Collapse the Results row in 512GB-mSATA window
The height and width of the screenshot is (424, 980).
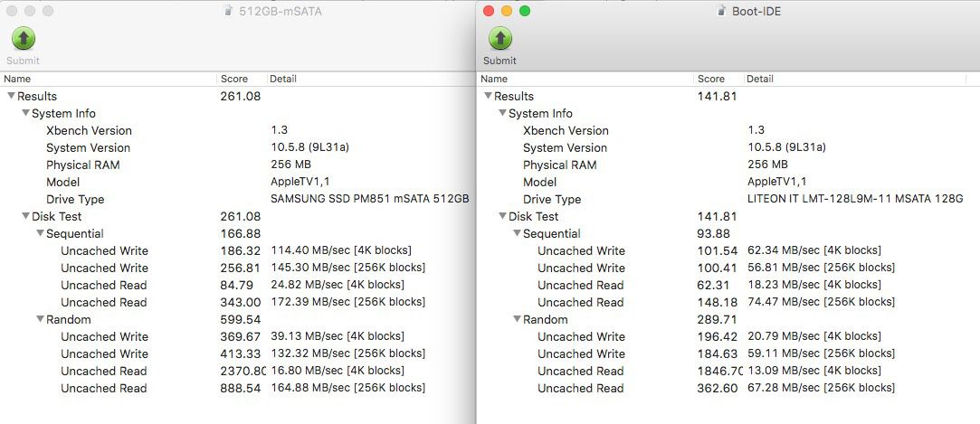(x=11, y=96)
